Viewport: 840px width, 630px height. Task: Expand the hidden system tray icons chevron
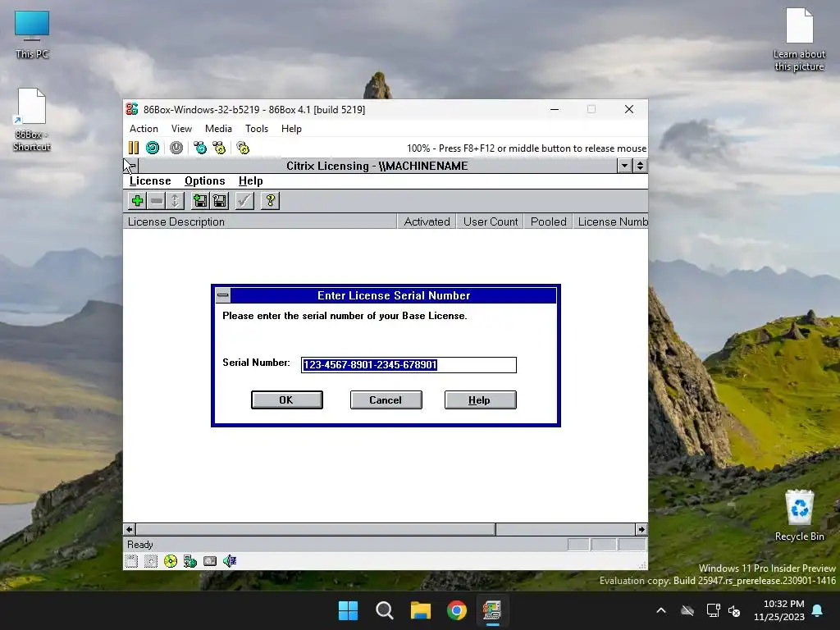[662, 610]
